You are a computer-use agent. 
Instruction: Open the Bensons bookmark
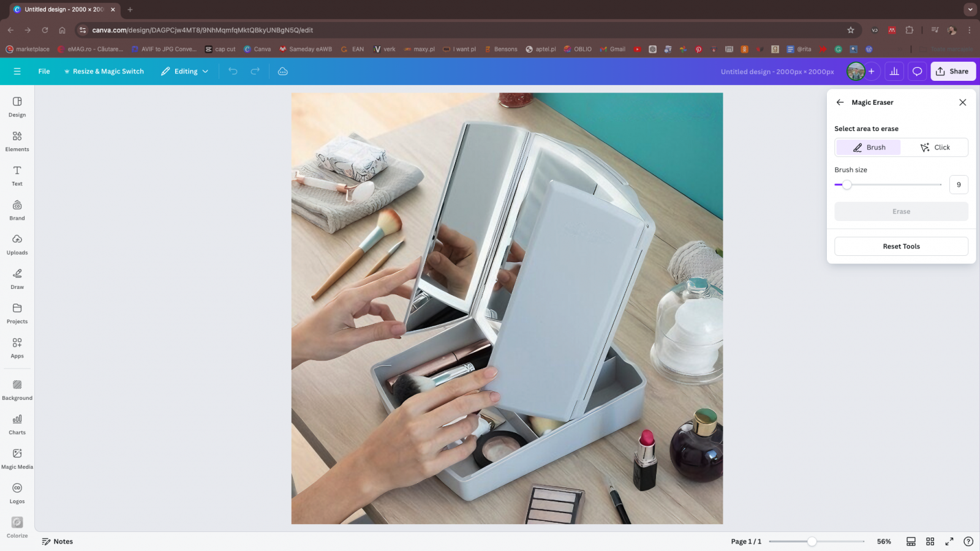[500, 49]
